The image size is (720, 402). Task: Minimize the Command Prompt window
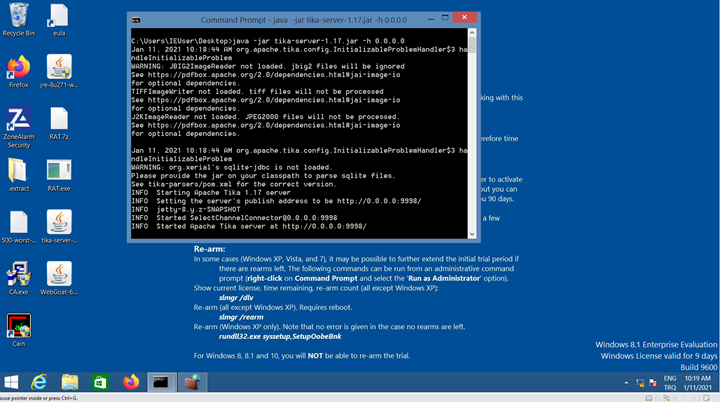(431, 19)
